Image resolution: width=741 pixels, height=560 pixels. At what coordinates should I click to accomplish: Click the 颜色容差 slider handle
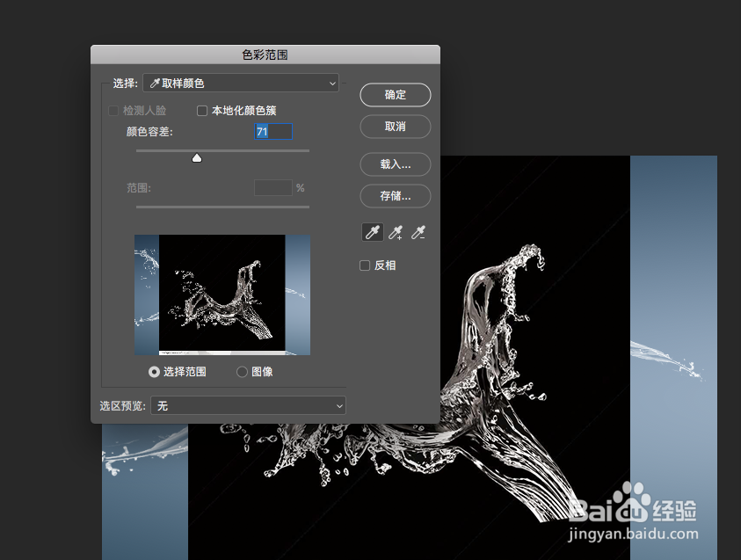click(197, 156)
